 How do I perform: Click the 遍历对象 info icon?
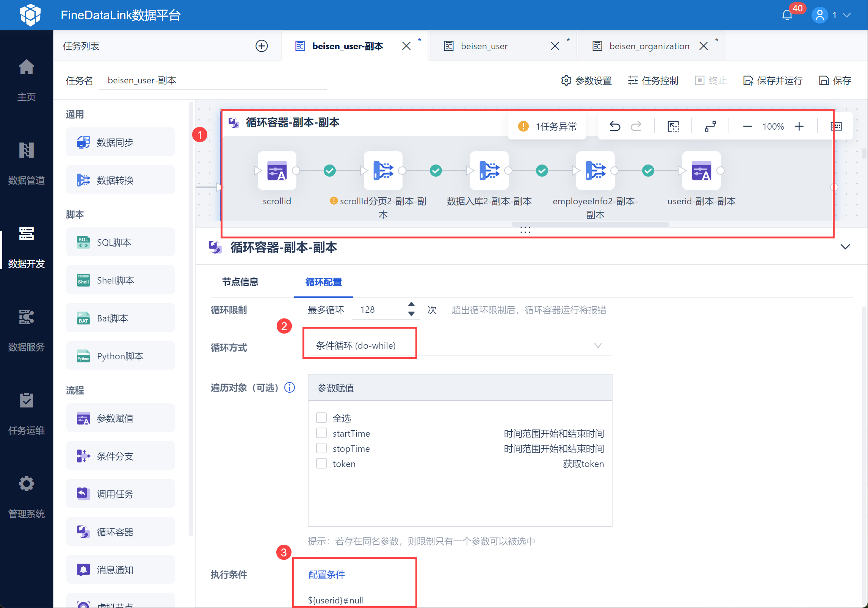(x=290, y=387)
